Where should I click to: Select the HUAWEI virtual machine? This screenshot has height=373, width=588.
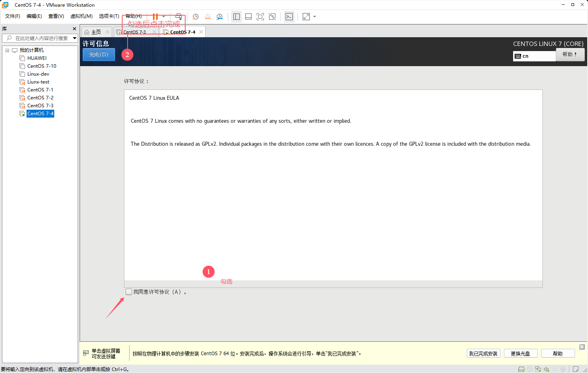[37, 58]
